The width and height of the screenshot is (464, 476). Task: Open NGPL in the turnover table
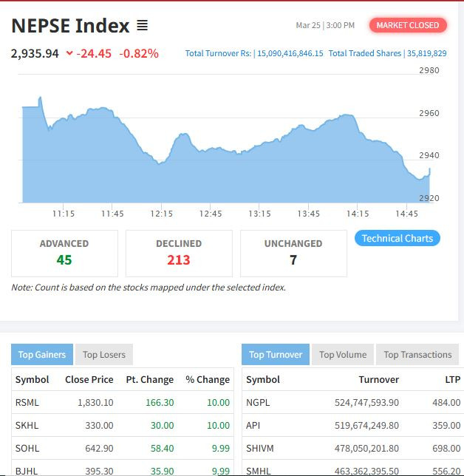coord(259,403)
